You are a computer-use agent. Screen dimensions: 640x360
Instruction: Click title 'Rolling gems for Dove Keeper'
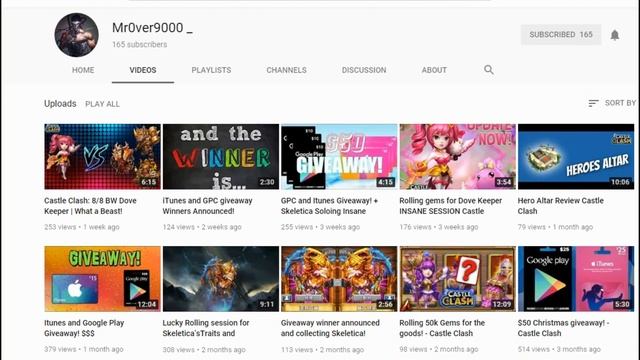pos(451,206)
